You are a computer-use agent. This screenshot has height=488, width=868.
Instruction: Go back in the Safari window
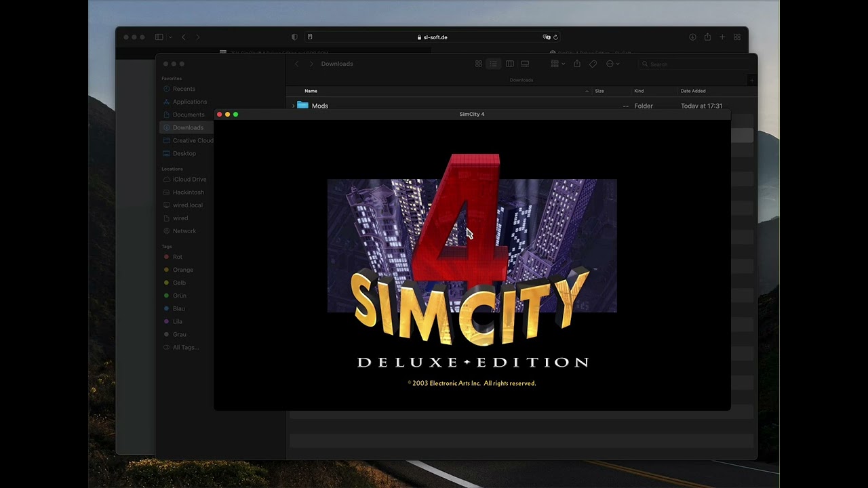click(184, 37)
